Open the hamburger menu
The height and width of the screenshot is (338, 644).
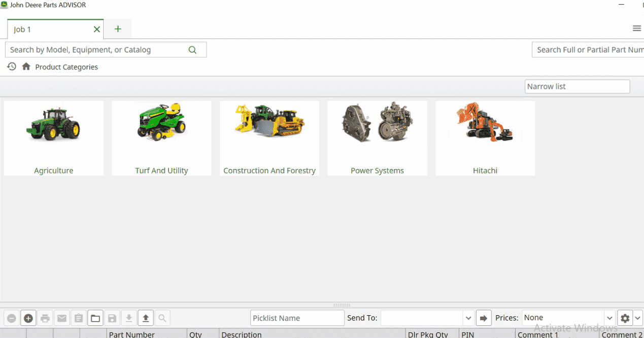pyautogui.click(x=637, y=28)
